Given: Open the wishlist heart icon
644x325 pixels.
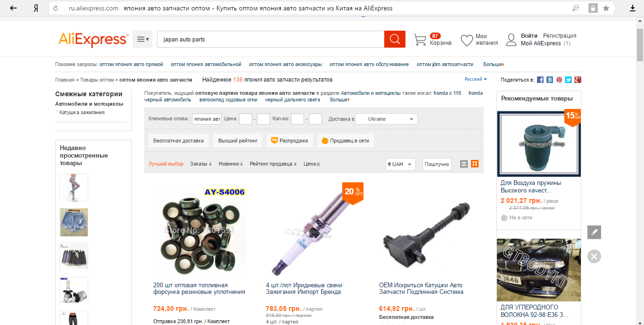Looking at the screenshot, I should [x=467, y=40].
